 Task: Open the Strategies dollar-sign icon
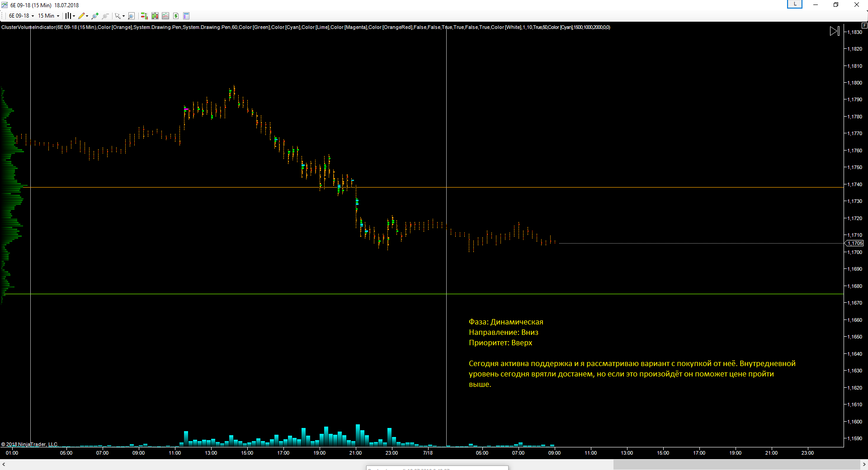click(176, 16)
